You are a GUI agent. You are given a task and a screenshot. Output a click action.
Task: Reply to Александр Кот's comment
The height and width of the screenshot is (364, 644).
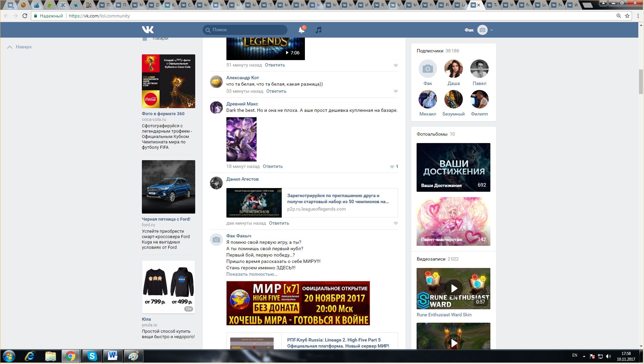276,91
